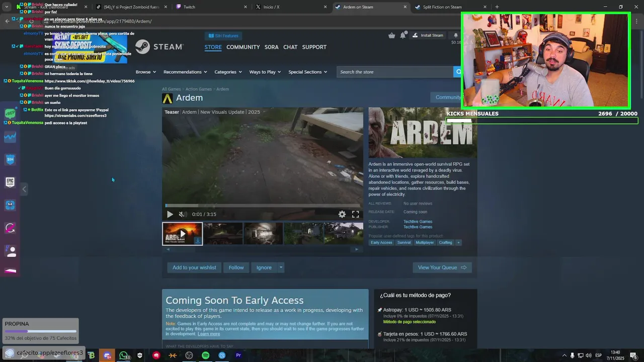Click Learn more early access link
This screenshot has height=362, width=644.
(209, 334)
